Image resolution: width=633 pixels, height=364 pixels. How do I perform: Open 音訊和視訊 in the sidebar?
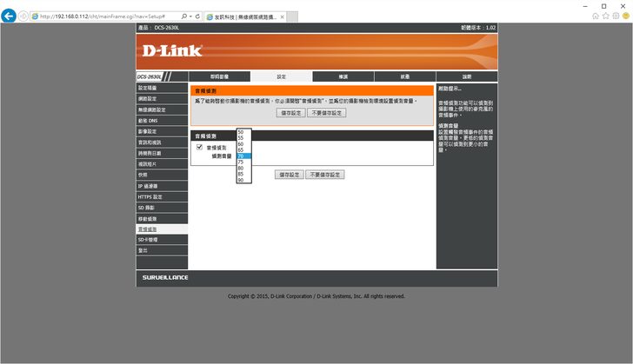click(162, 142)
